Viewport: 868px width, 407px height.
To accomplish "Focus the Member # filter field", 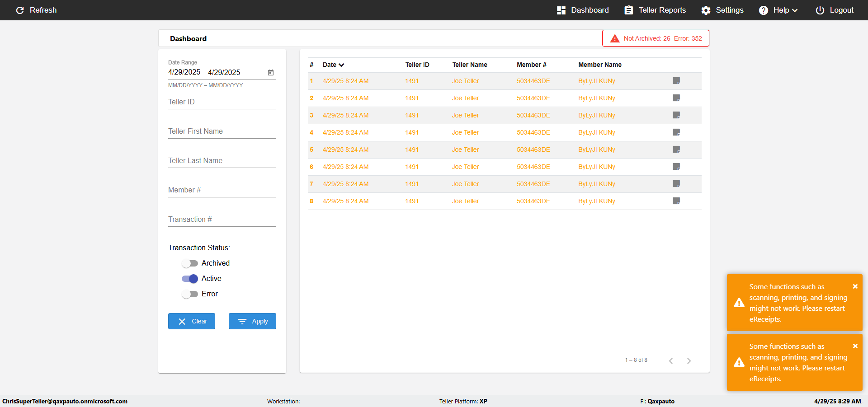I will tap(222, 190).
